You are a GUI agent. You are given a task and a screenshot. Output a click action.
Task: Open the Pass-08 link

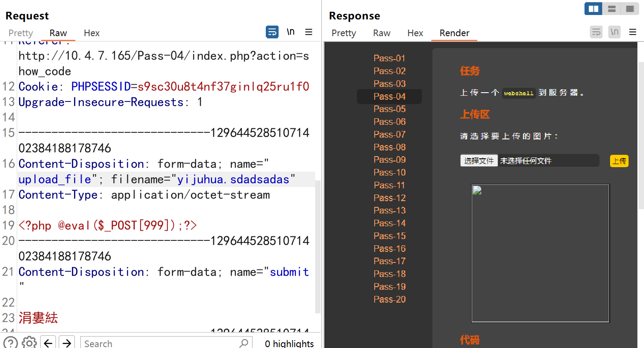389,147
